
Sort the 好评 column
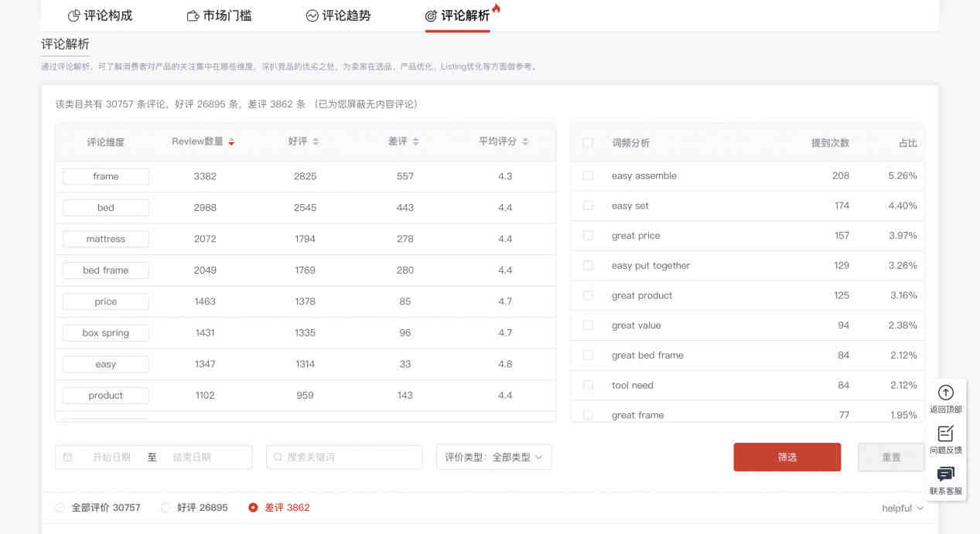316,141
